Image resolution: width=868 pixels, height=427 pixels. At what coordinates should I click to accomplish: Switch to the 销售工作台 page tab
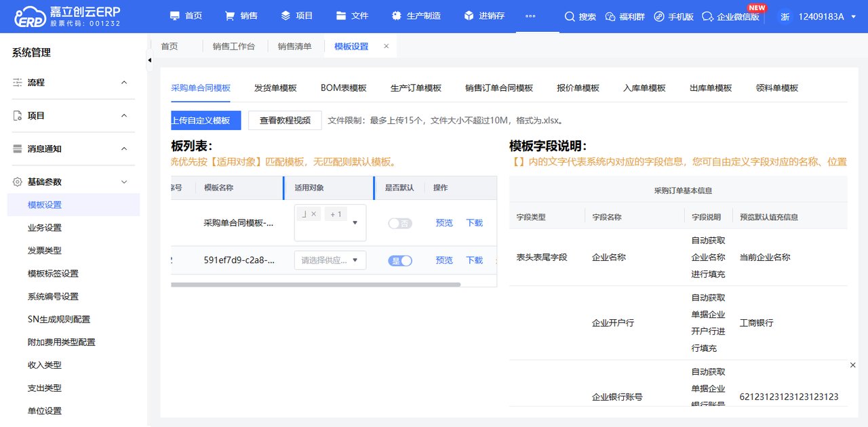233,46
